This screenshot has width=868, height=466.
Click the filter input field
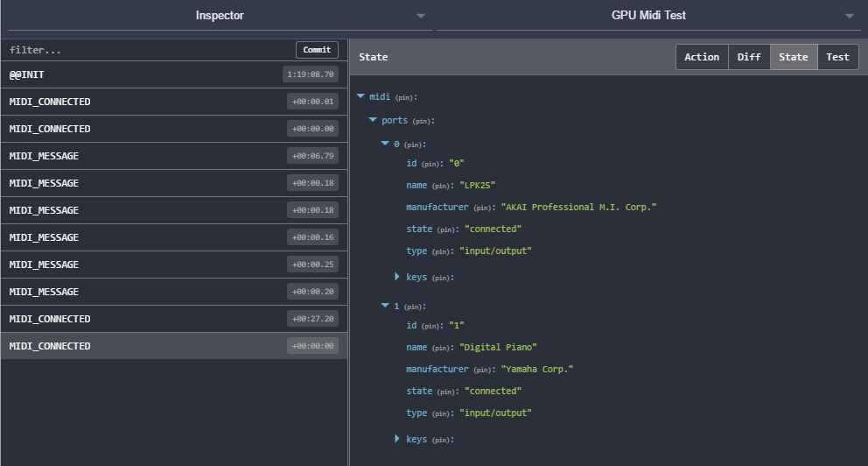tap(150, 50)
